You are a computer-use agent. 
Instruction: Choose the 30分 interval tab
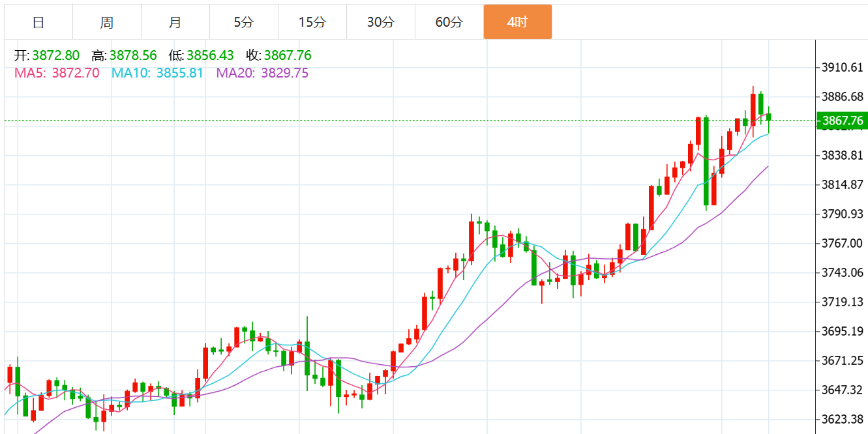pos(381,22)
